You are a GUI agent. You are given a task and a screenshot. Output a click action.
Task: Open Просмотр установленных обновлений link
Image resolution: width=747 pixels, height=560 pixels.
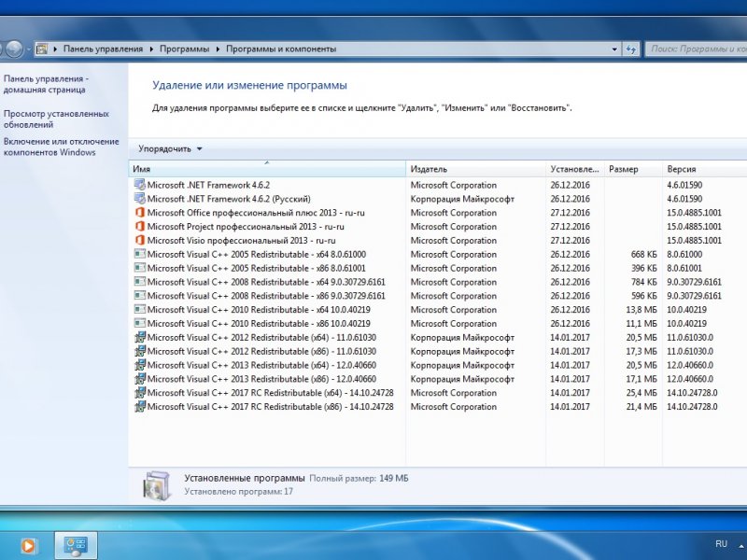point(56,119)
